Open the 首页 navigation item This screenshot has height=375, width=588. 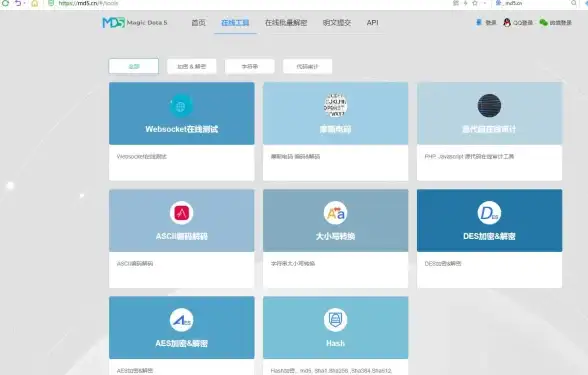(x=198, y=23)
